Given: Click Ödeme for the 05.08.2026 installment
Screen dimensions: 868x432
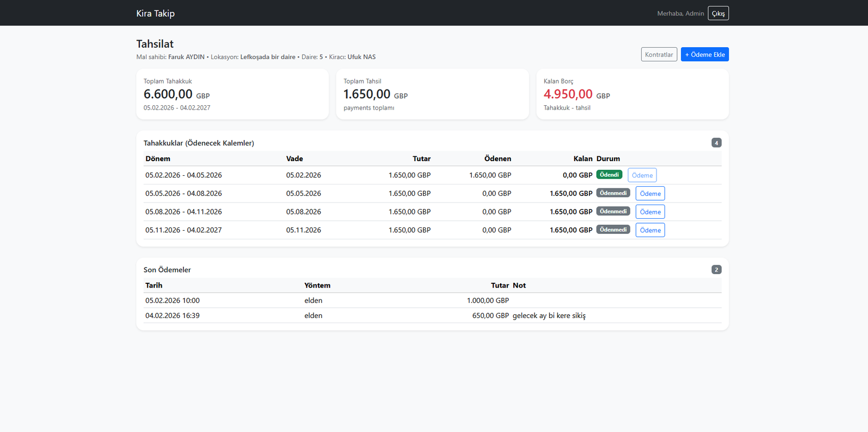Looking at the screenshot, I should [x=650, y=212].
